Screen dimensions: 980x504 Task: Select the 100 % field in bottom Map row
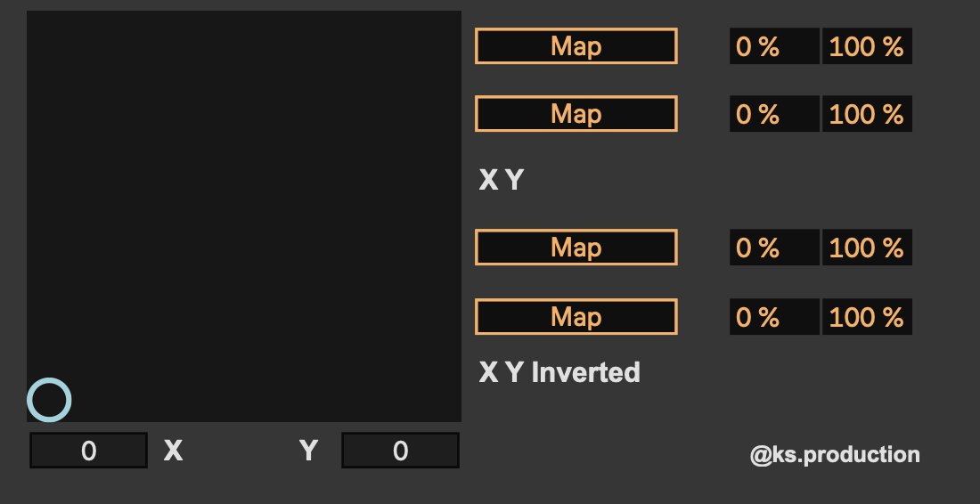866,317
